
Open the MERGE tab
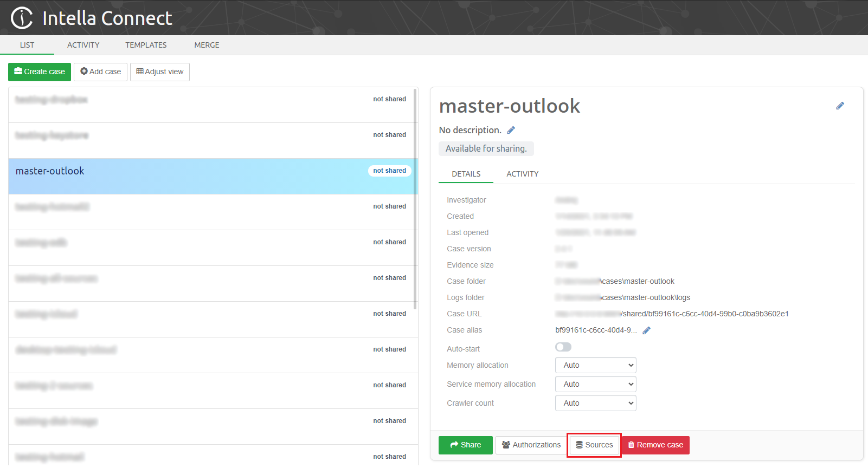tap(207, 45)
